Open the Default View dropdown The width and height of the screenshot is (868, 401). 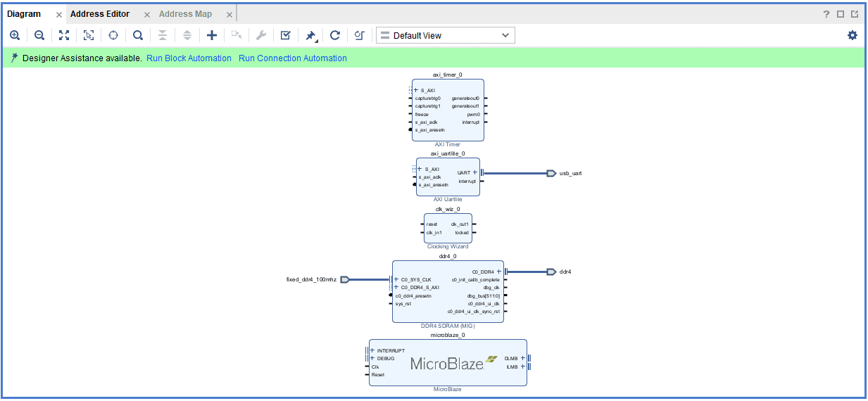point(445,35)
